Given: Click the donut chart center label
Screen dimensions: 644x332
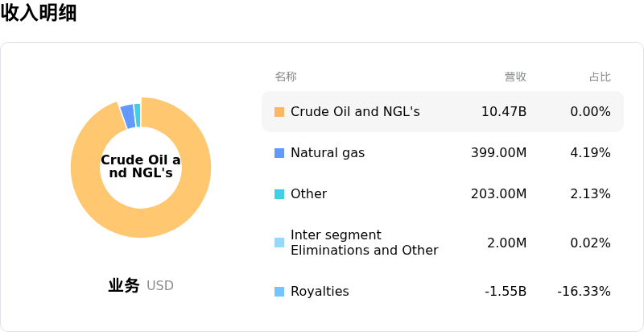Looking at the screenshot, I should click(141, 167).
